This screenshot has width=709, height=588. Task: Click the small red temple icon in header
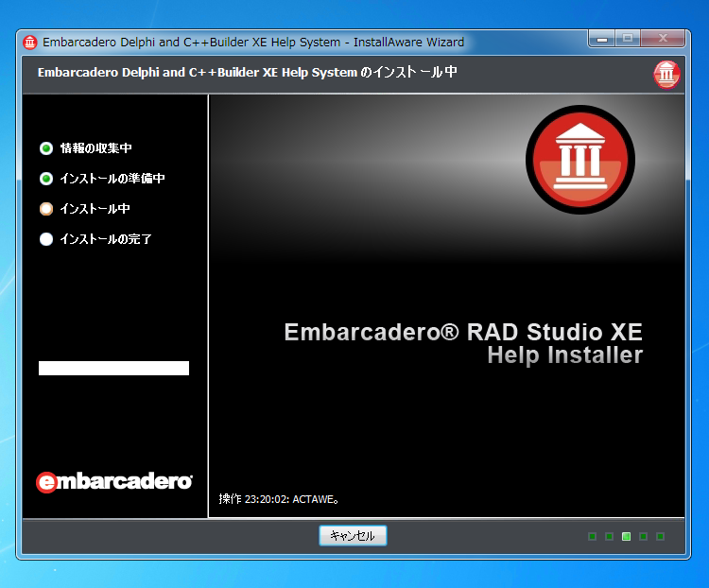pos(666,74)
